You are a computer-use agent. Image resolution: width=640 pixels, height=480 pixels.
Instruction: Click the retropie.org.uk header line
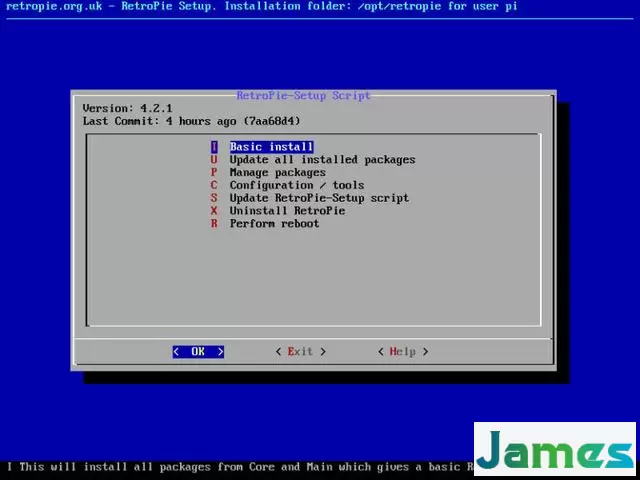(262, 6)
